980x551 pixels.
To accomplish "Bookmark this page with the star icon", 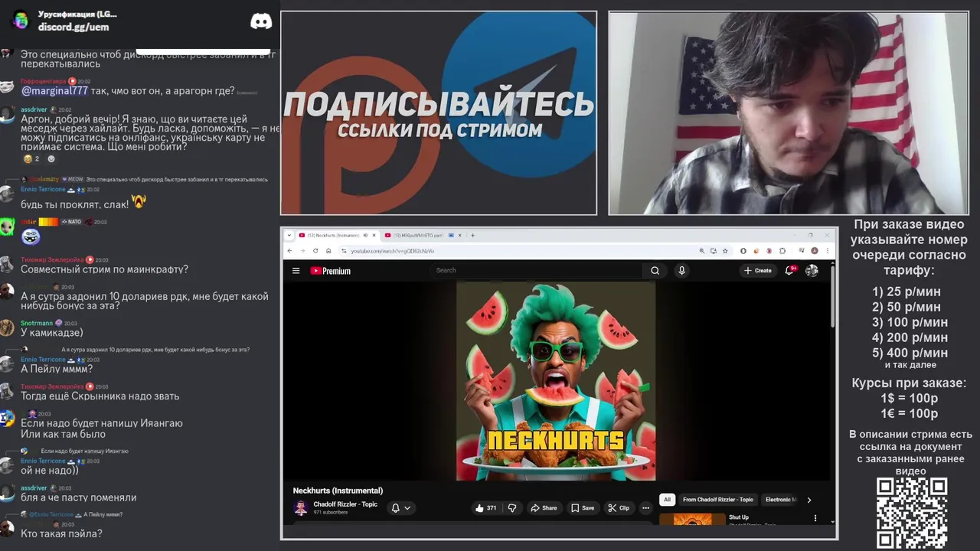I will [x=725, y=251].
